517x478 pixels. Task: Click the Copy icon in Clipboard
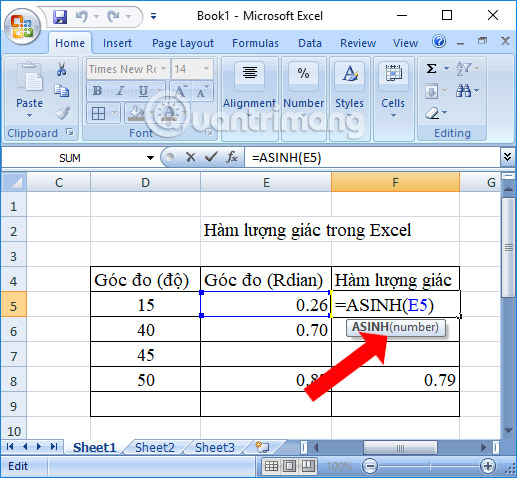62,91
